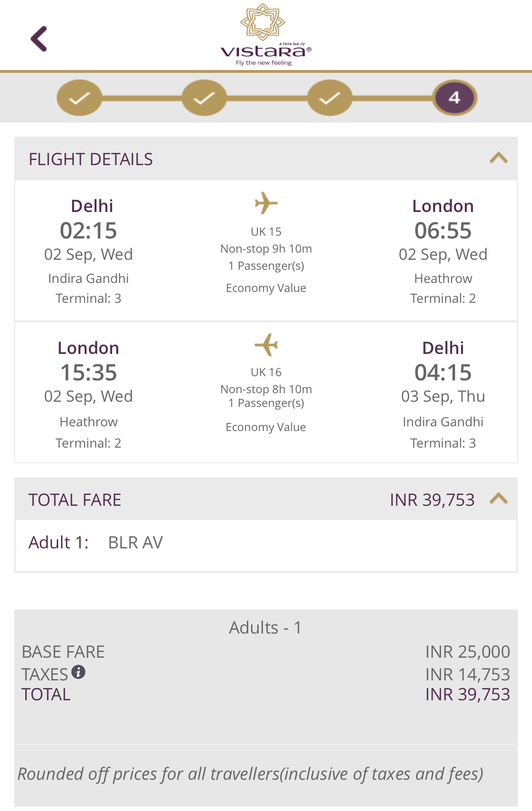The width and height of the screenshot is (532, 811).
Task: Collapse the Flight Details section chevron
Action: click(498, 158)
